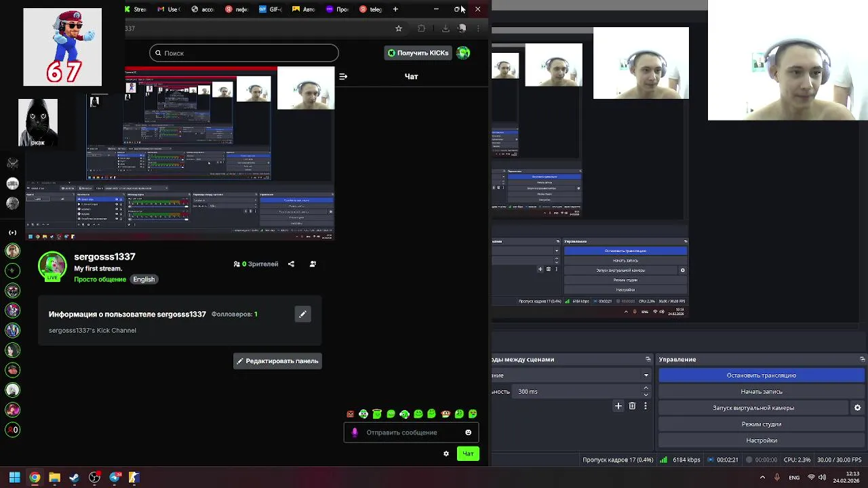
Task: Open the browser profile avatar
Action: click(x=462, y=28)
